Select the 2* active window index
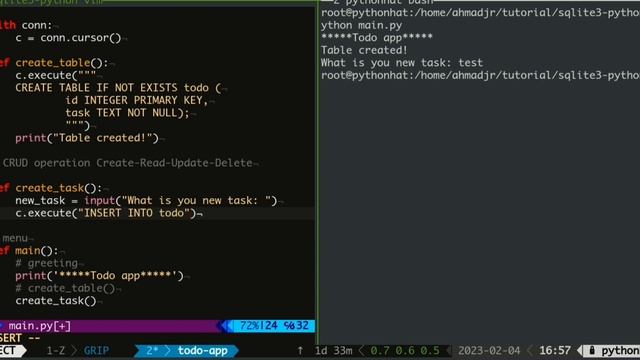 152,350
